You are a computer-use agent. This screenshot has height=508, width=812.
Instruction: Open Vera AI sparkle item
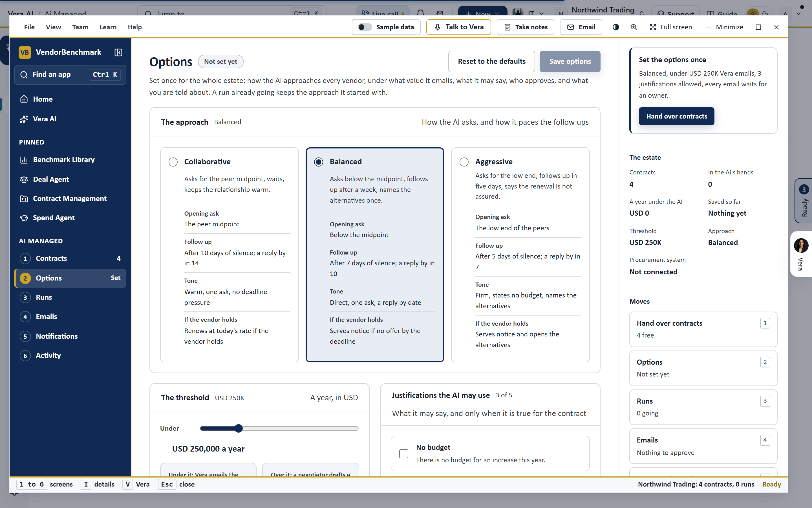pos(70,119)
